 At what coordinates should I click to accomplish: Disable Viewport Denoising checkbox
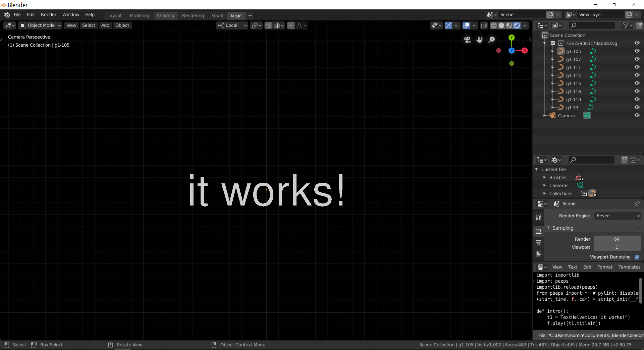click(x=637, y=257)
